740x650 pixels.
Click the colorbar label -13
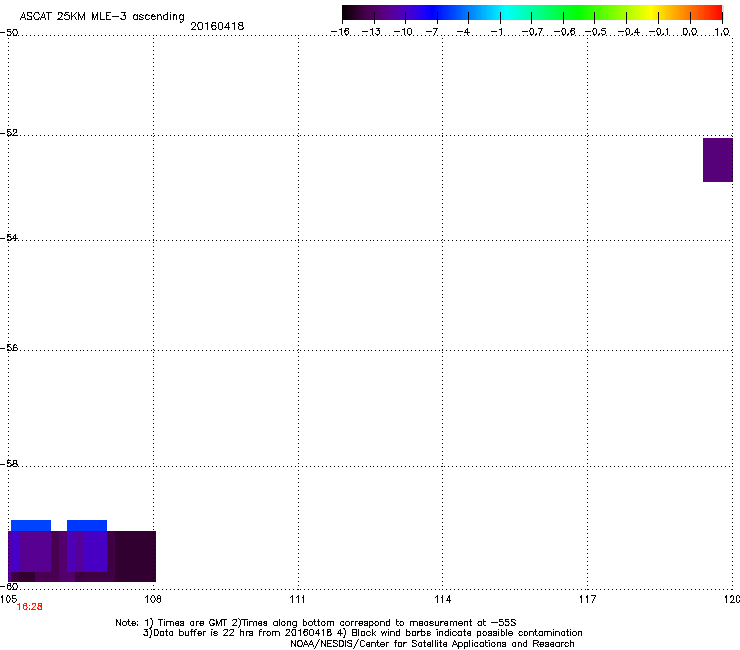coord(371,32)
